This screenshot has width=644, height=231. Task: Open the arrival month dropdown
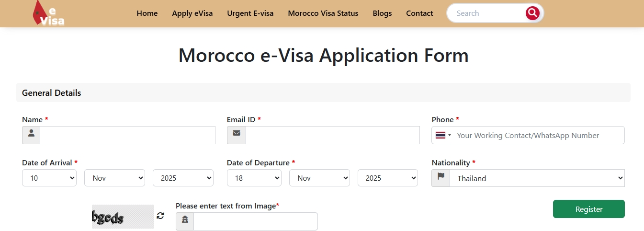114,178
